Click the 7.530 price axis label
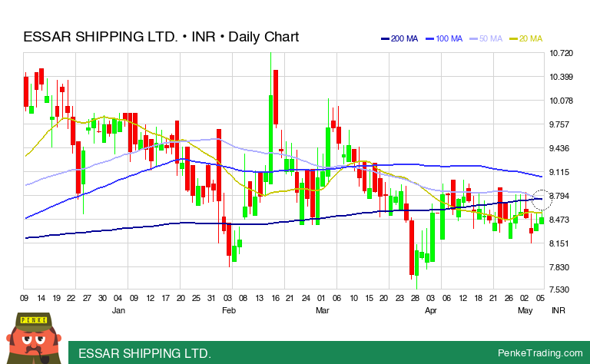 click(559, 290)
